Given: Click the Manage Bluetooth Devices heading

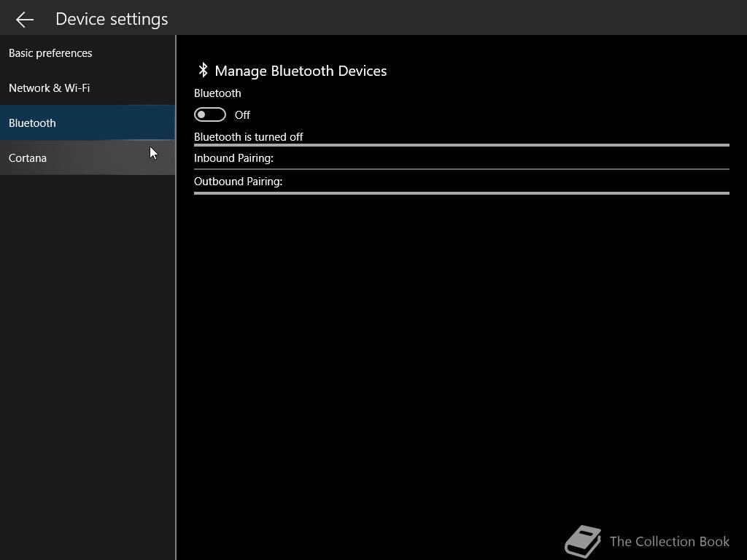Looking at the screenshot, I should [301, 71].
